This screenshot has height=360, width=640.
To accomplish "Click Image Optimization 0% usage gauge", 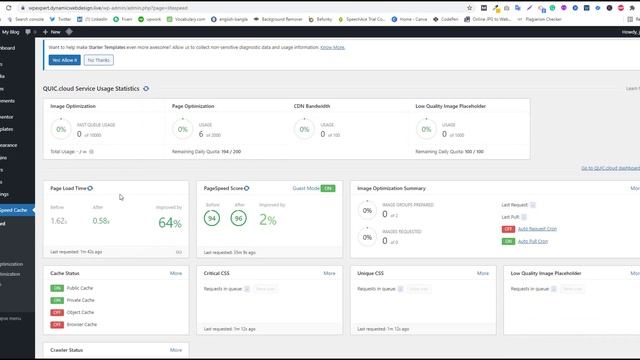I will point(61,129).
